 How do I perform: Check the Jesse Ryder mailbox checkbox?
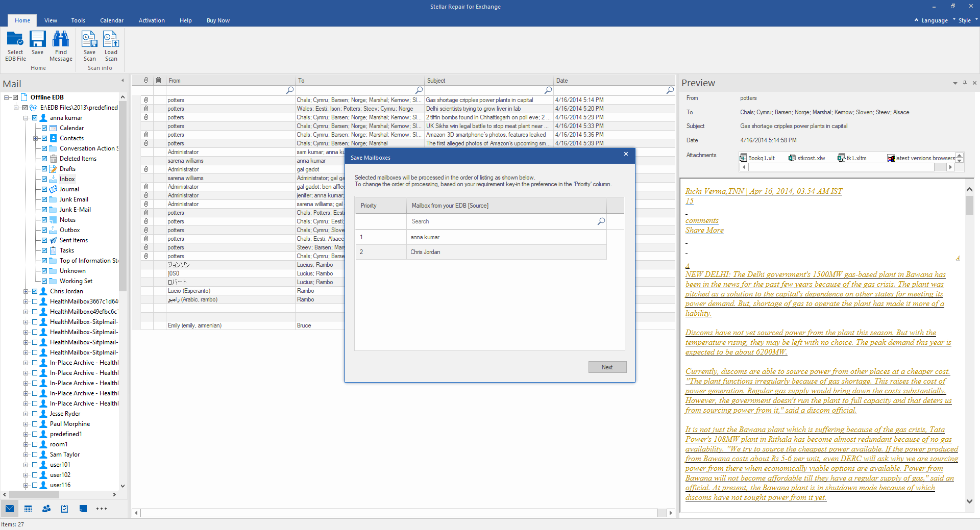coord(35,414)
